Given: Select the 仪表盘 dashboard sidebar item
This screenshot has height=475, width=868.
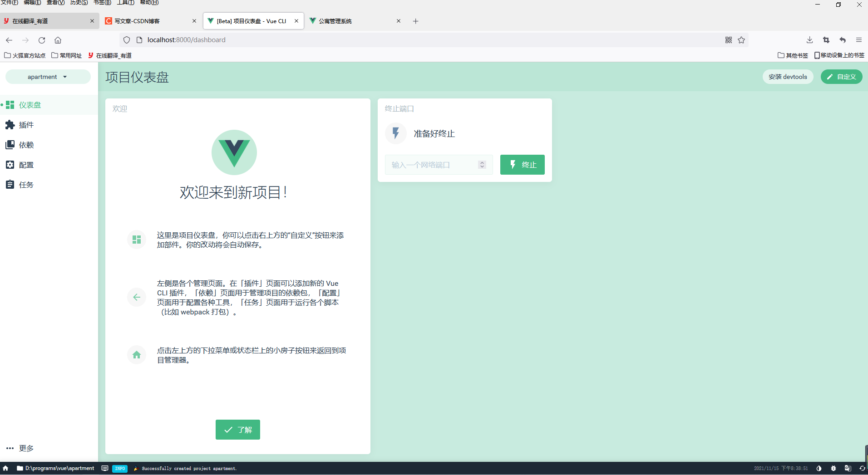Looking at the screenshot, I should (x=49, y=105).
